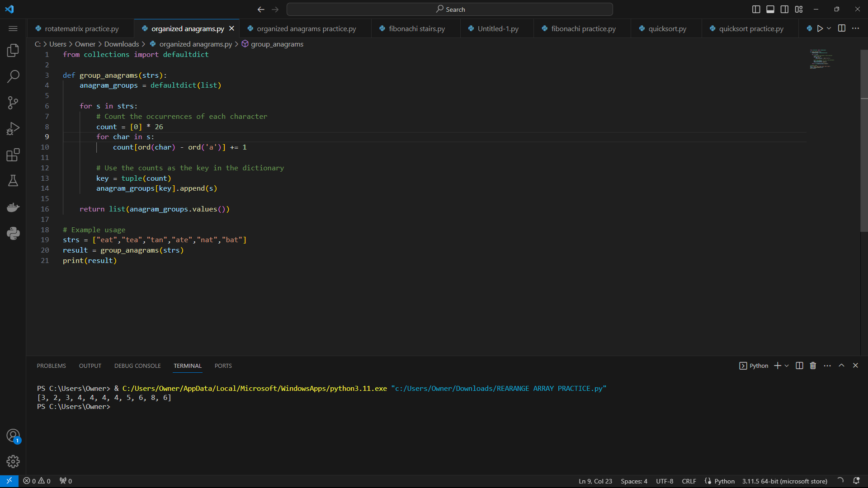
Task: Open the editor More Actions ellipsis
Action: coord(856,28)
